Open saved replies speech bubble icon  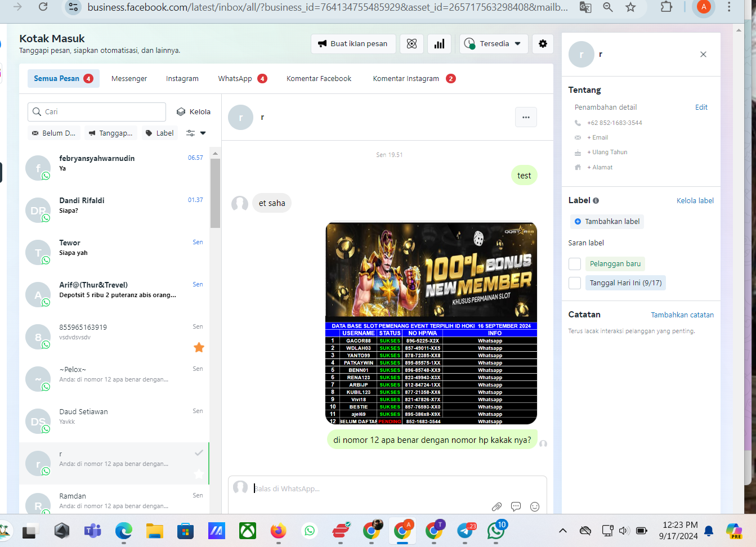516,506
